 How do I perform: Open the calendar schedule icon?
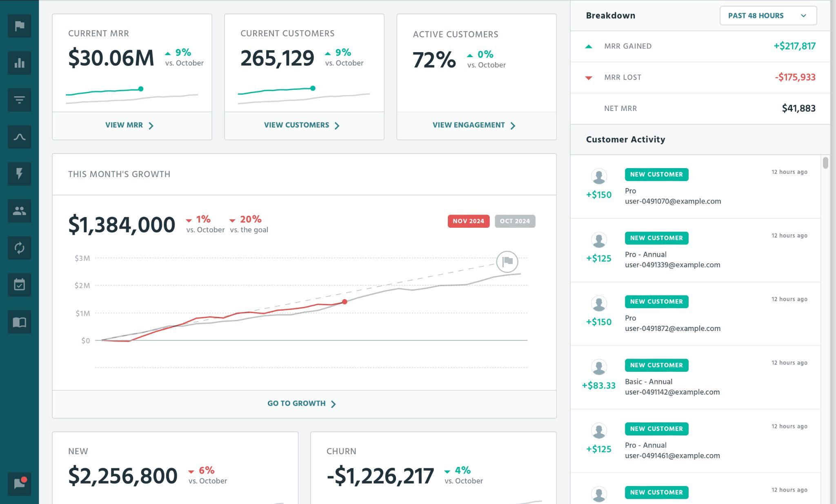(19, 285)
